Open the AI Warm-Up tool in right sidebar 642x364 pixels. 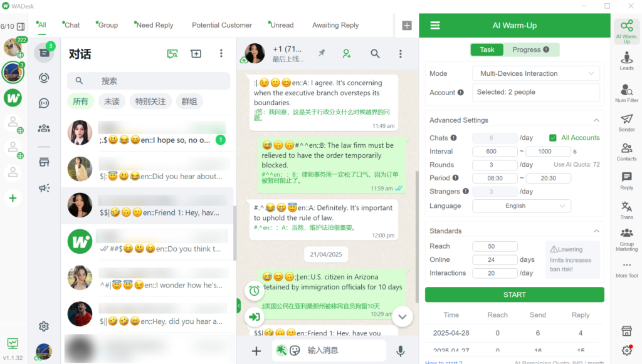[x=626, y=31]
